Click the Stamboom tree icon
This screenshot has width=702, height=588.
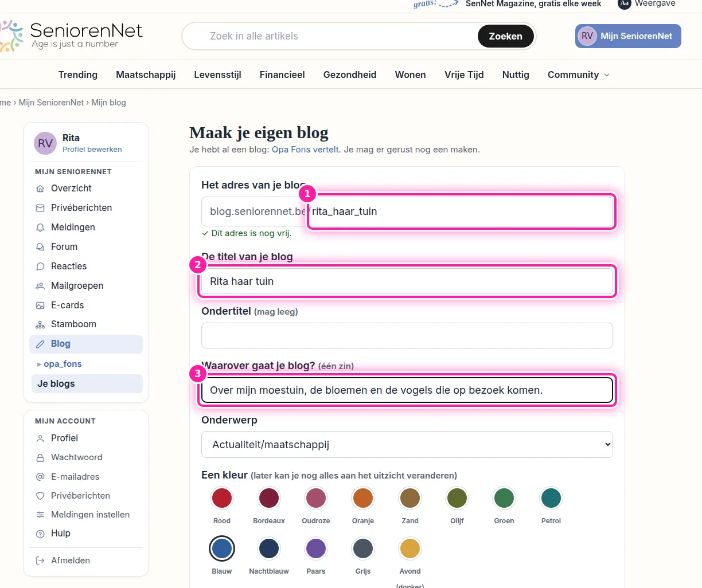point(40,324)
